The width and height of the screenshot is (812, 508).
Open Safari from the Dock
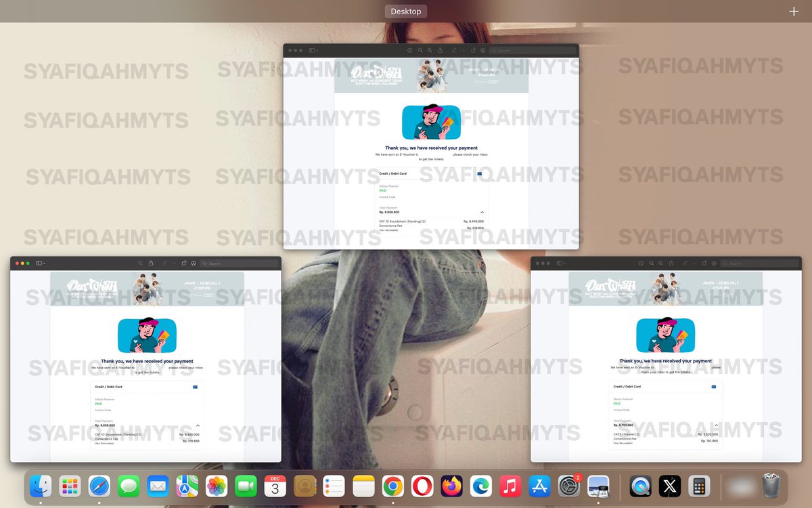100,486
